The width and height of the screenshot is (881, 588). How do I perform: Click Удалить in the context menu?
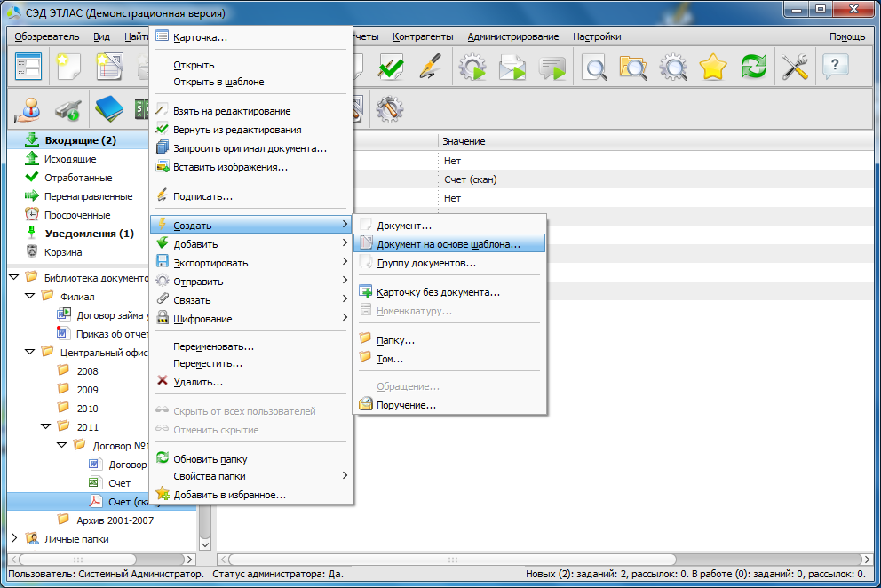click(197, 382)
